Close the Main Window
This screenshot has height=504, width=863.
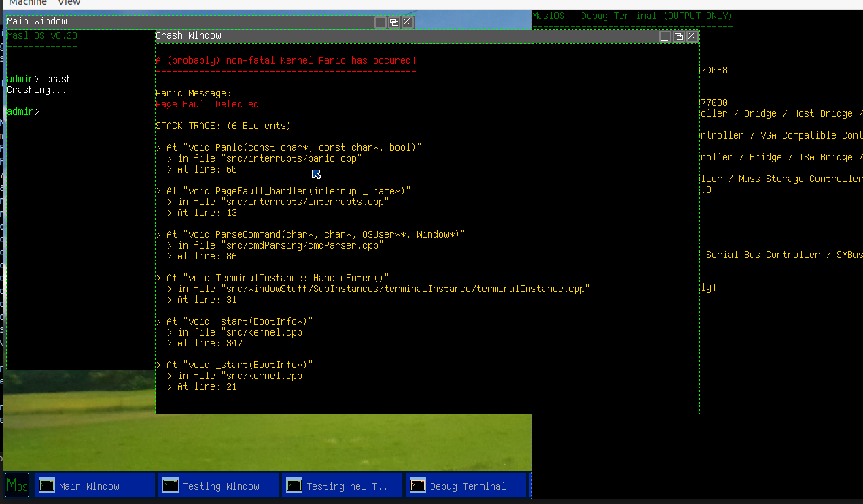pyautogui.click(x=407, y=22)
